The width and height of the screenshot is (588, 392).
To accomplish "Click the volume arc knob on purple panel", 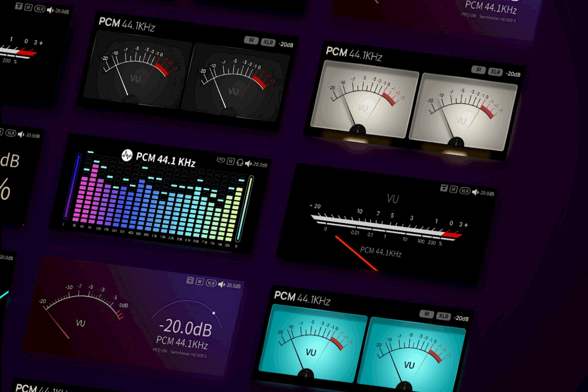I will (x=214, y=313).
